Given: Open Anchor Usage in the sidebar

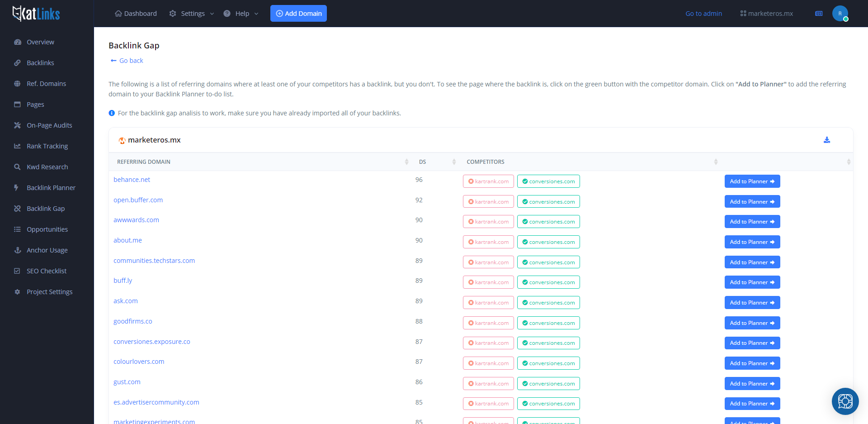Looking at the screenshot, I should [x=47, y=250].
